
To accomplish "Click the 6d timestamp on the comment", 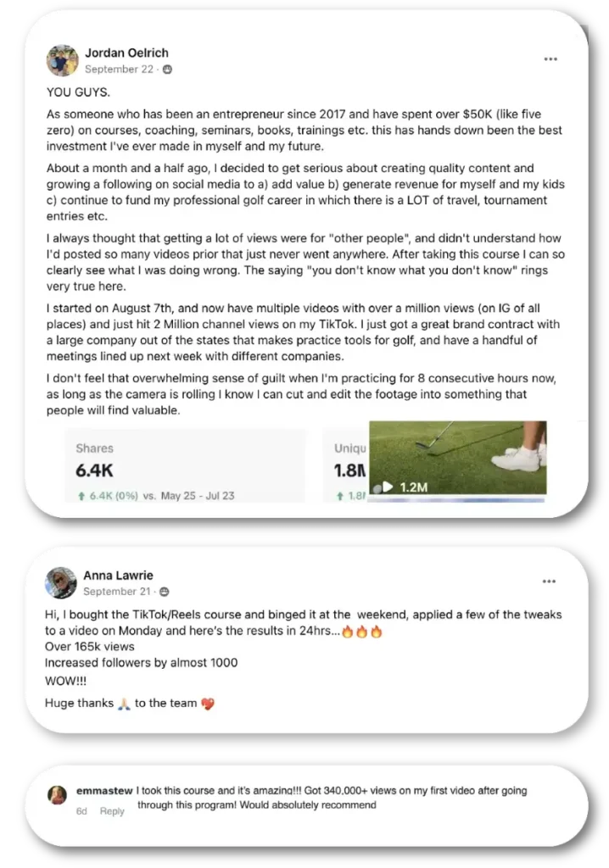I will pyautogui.click(x=81, y=811).
